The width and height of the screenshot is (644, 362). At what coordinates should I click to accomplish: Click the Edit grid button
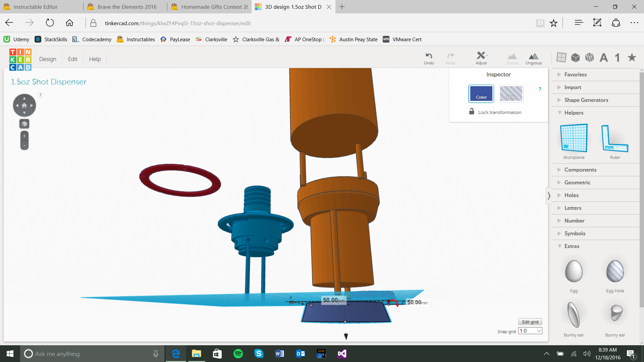(530, 322)
